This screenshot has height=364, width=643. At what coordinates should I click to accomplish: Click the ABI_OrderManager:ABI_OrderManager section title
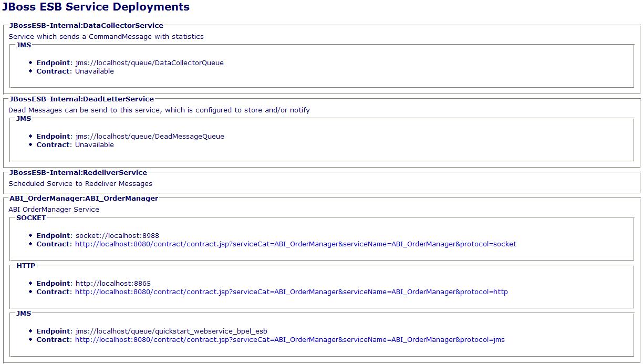tap(84, 198)
